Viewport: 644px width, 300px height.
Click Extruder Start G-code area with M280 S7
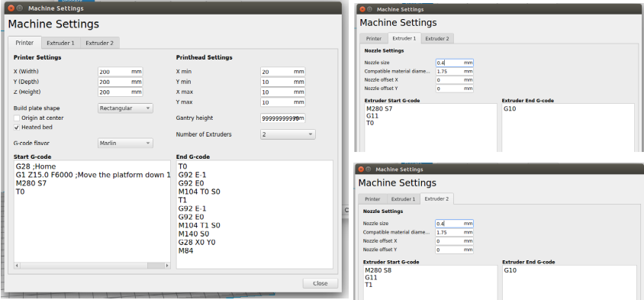(431, 127)
